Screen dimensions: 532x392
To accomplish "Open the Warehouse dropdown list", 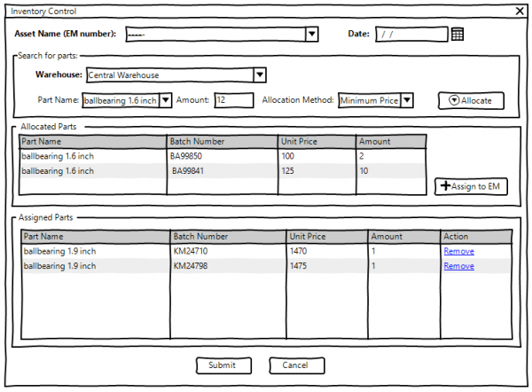I will [x=259, y=75].
